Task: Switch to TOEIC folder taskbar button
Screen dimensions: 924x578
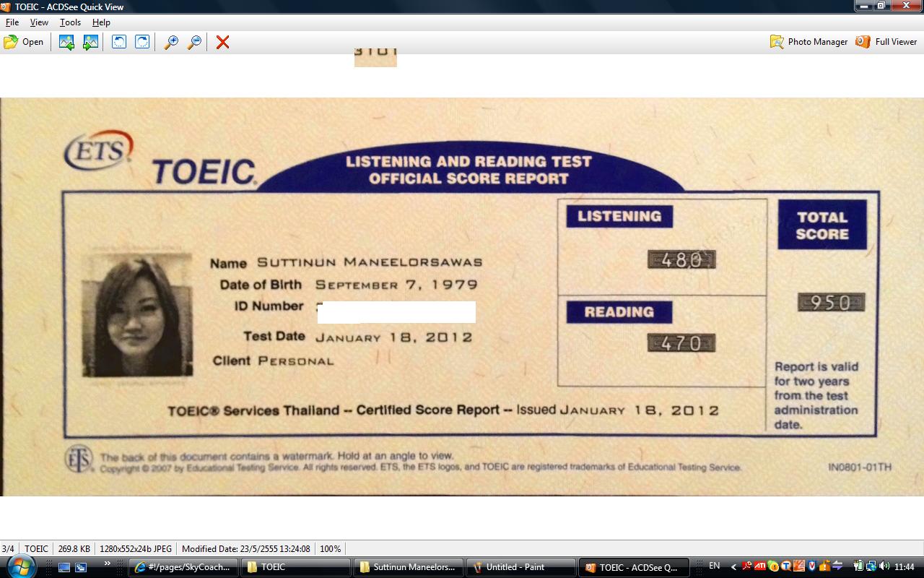Action: pyautogui.click(x=296, y=567)
